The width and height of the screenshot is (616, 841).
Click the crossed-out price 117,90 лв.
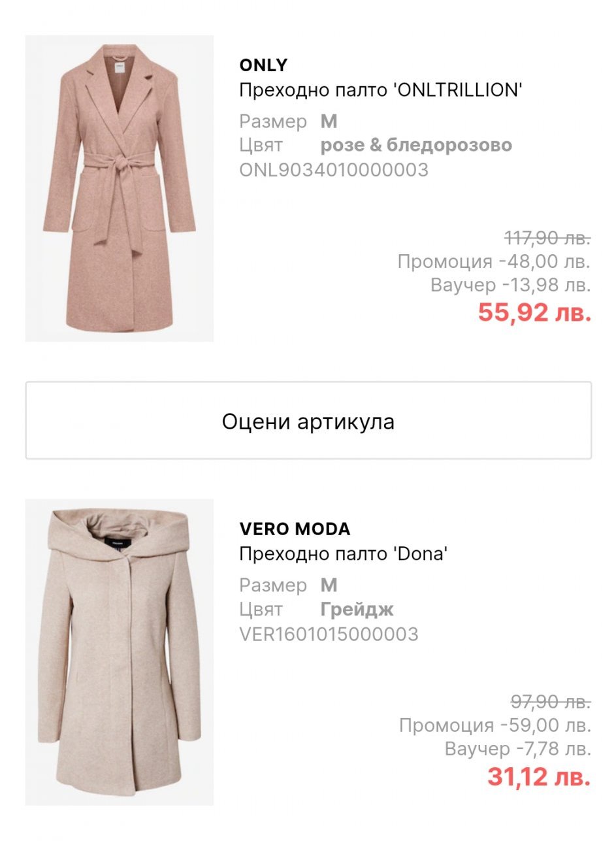tap(547, 238)
